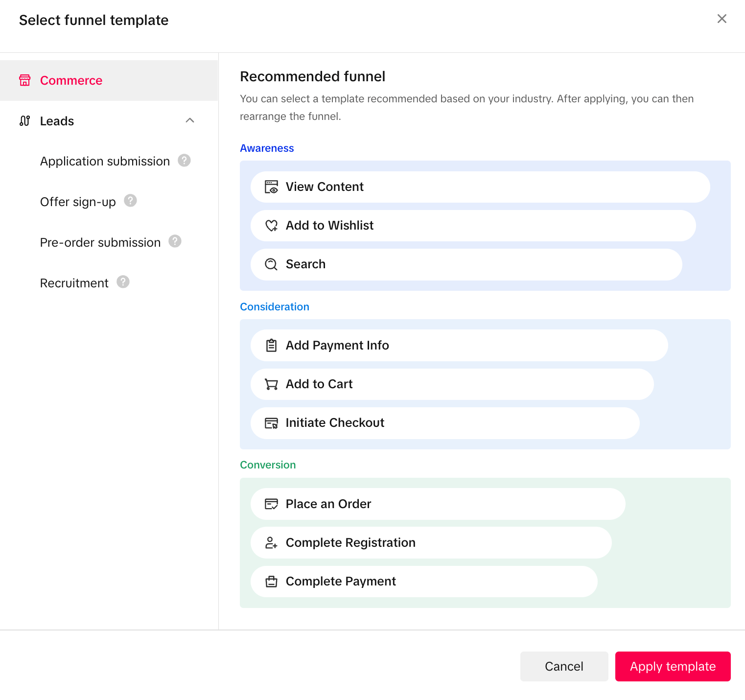Click the View Content funnel step
Screen dimensions: 745x700
tap(480, 187)
